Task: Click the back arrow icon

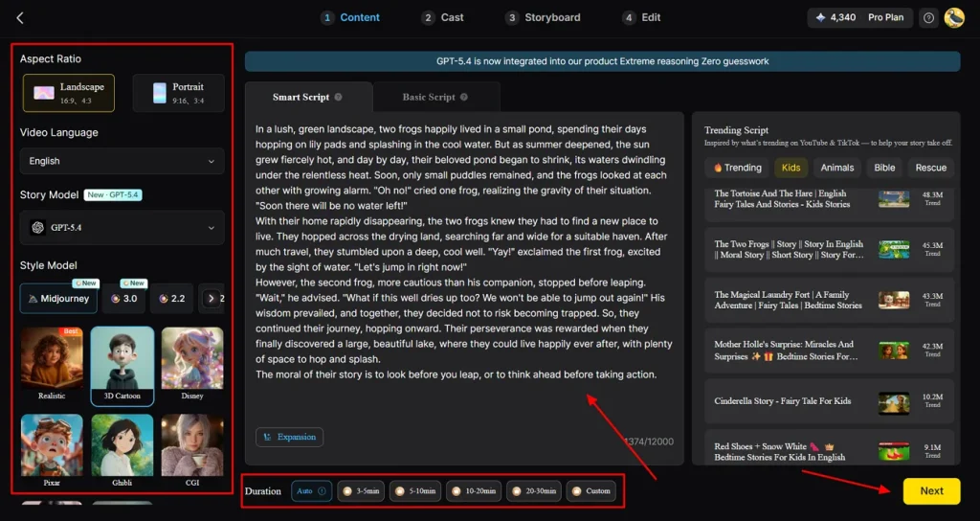Action: coord(20,17)
